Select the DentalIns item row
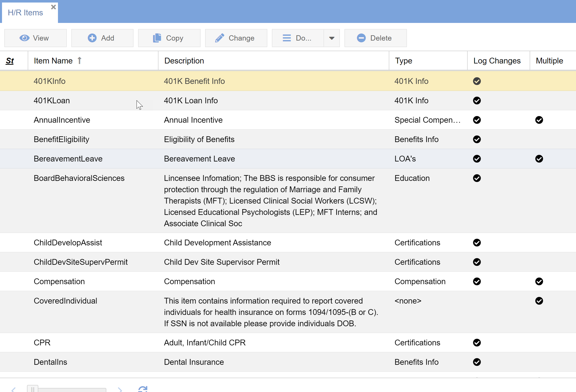Viewport: 576px width, 392px height. (x=50, y=362)
